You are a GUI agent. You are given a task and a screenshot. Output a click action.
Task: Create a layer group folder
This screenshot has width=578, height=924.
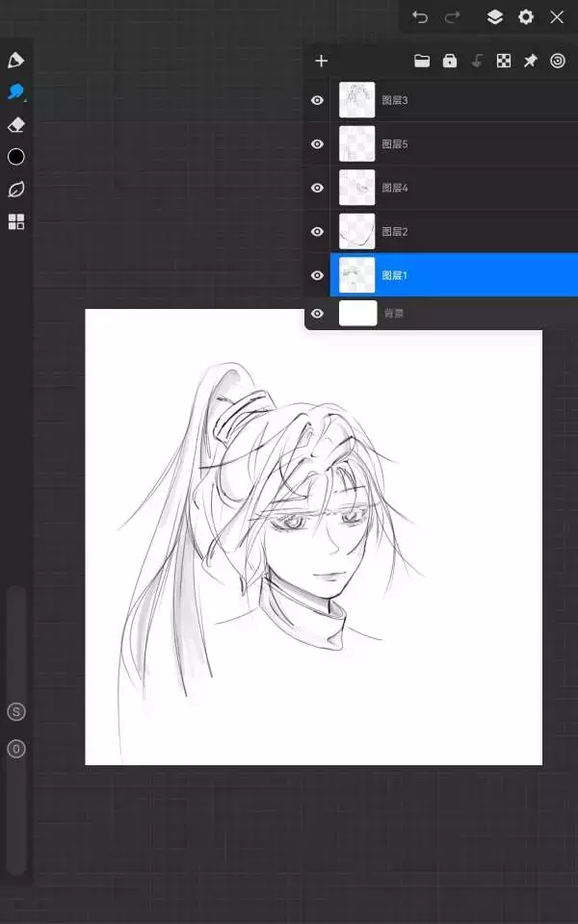pos(422,61)
